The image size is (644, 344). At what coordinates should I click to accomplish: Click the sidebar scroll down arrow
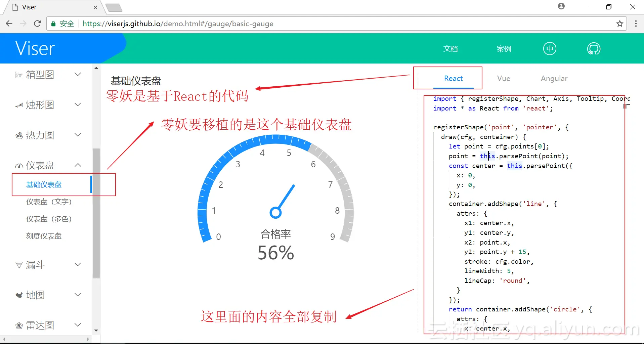pos(96,331)
